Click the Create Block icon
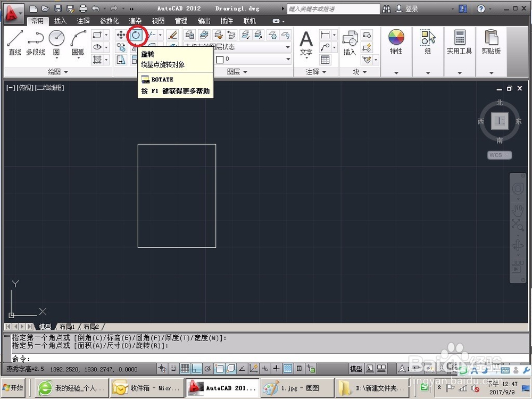This screenshot has height=399, width=532. pos(367,35)
